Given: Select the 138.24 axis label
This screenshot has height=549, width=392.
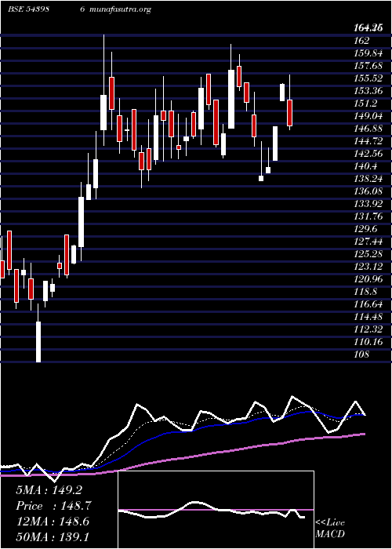Looking at the screenshot, I should 368,179.
